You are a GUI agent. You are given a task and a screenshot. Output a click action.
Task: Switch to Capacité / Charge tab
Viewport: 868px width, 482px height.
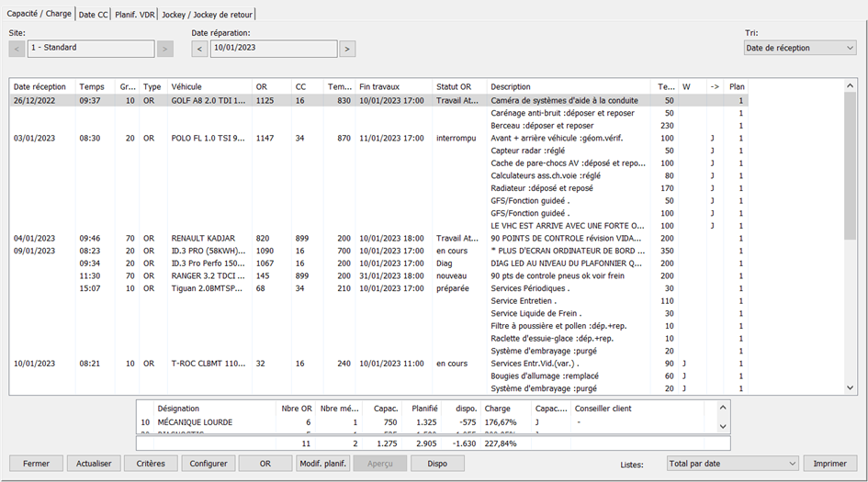tap(39, 13)
